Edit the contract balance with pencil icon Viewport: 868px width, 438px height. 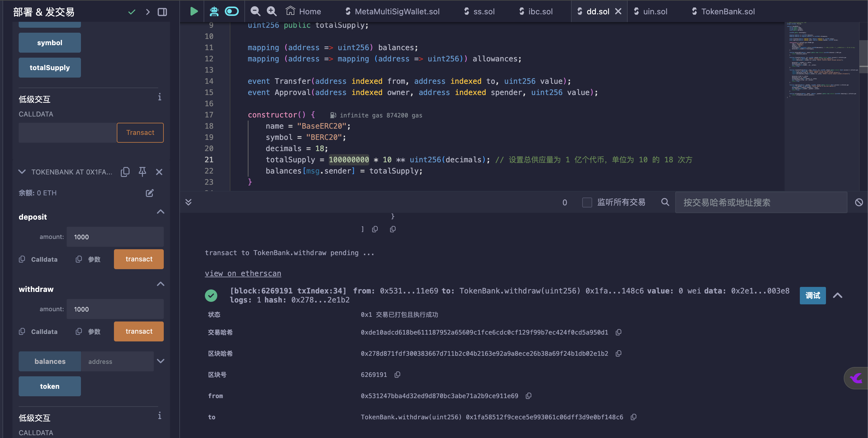(x=150, y=193)
